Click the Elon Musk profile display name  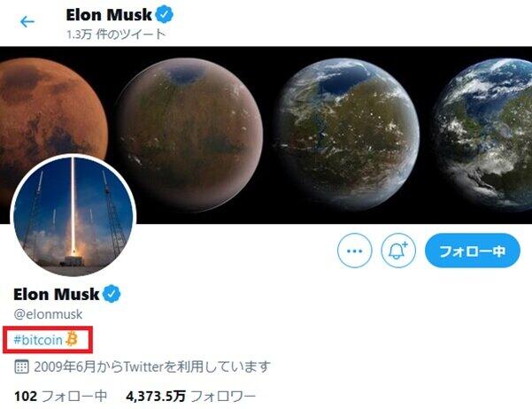(57, 294)
